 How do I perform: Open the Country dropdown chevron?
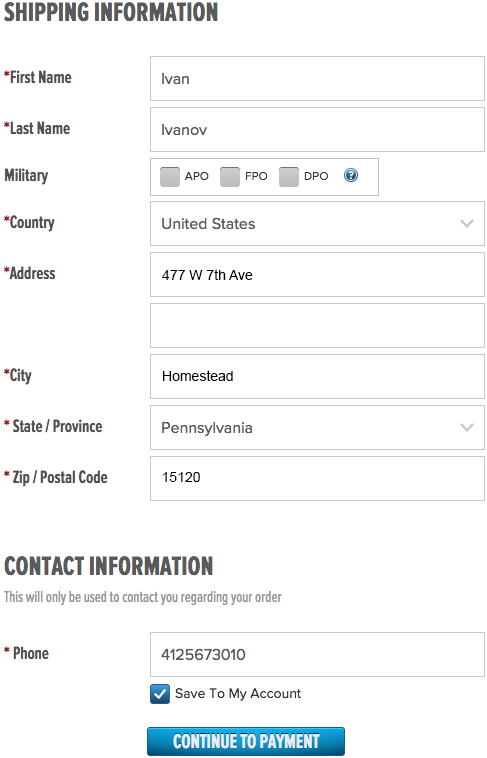tap(467, 223)
